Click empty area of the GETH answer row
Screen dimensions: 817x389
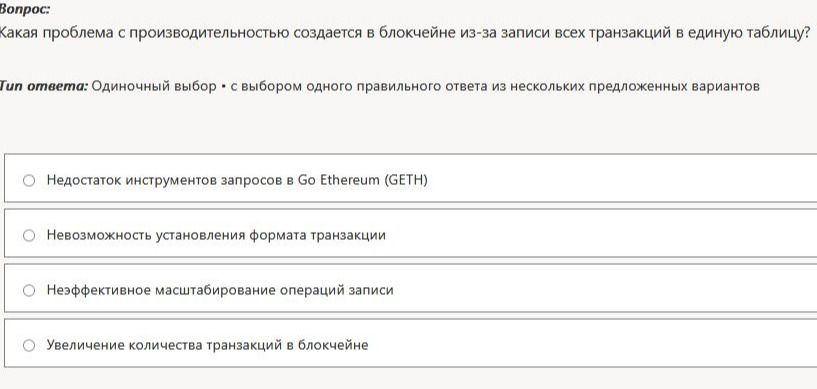[620, 178]
